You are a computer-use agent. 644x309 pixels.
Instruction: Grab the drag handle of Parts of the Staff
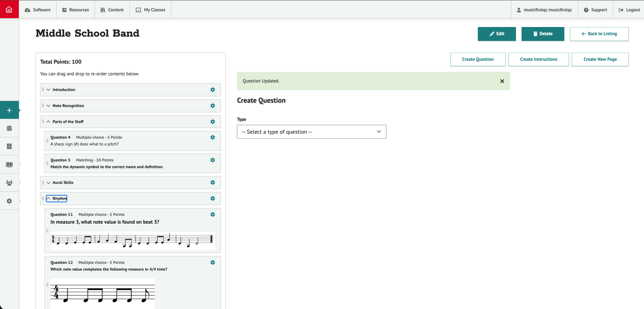click(43, 122)
